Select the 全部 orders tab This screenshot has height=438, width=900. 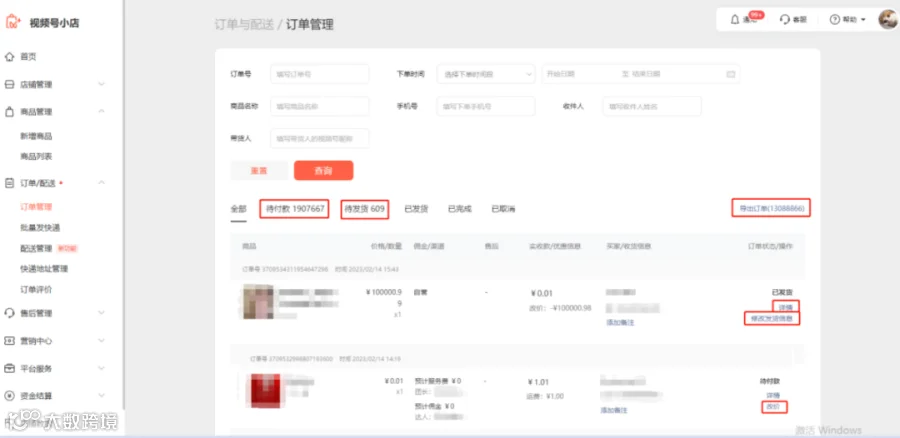coord(238,209)
